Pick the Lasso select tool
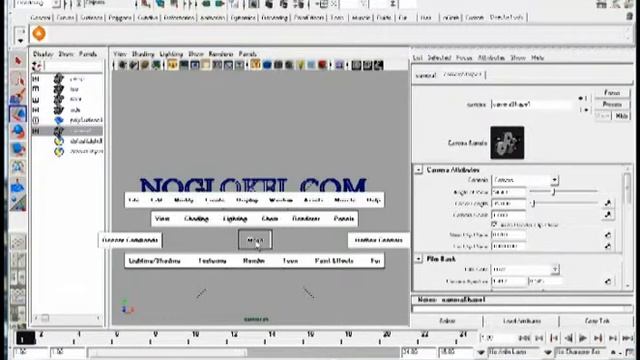The height and width of the screenshot is (360, 640). pos(18,79)
